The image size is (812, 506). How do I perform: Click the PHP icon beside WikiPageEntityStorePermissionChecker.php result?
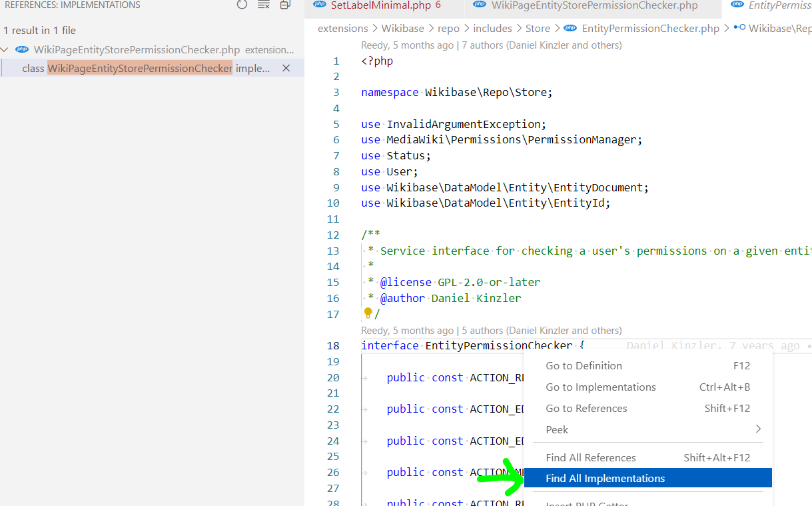22,49
